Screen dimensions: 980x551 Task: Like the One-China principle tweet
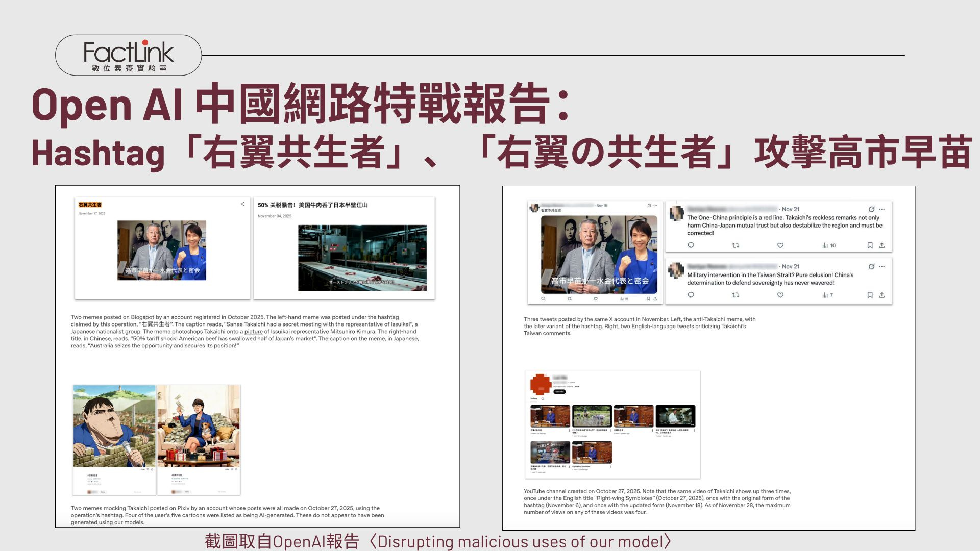(x=780, y=245)
